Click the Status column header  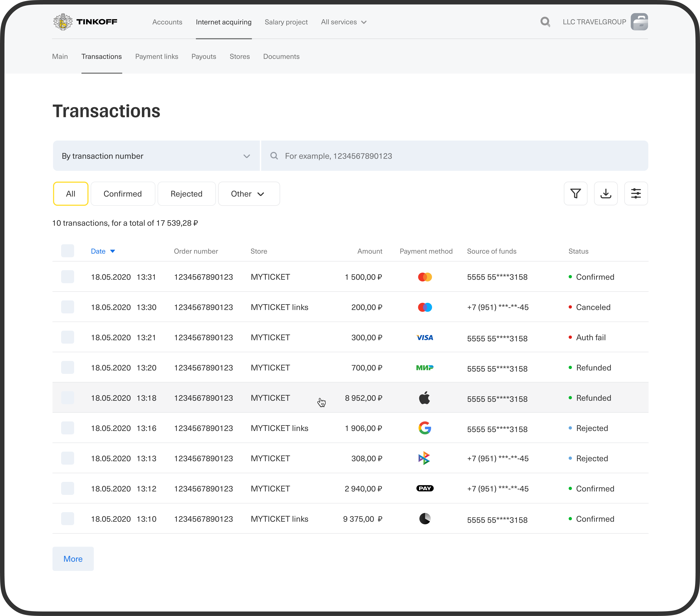click(578, 251)
